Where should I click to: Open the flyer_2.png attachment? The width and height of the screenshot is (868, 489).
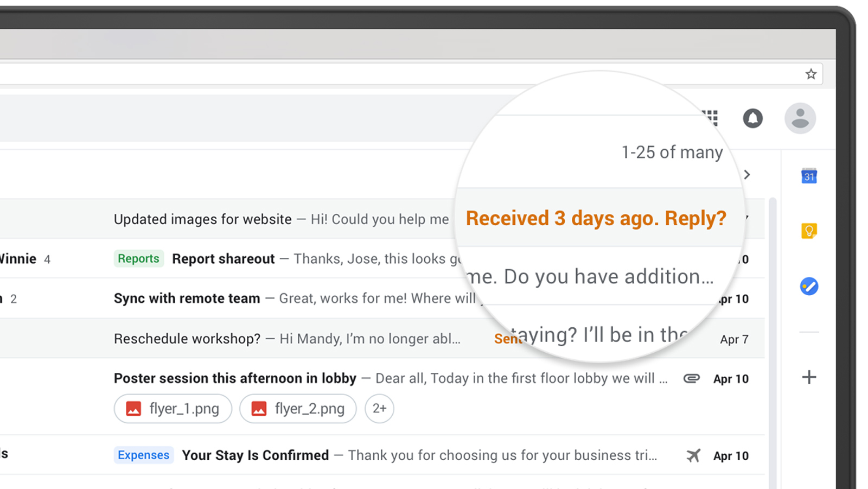(x=298, y=409)
